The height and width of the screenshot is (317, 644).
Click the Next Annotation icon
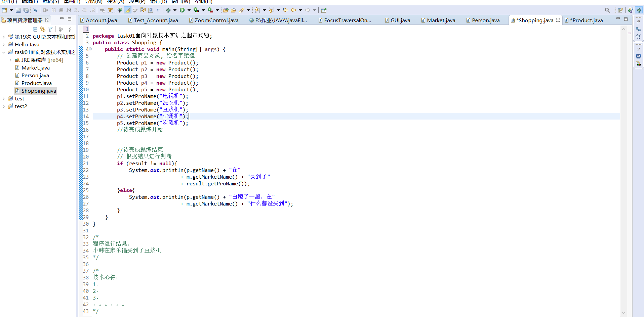point(257,10)
